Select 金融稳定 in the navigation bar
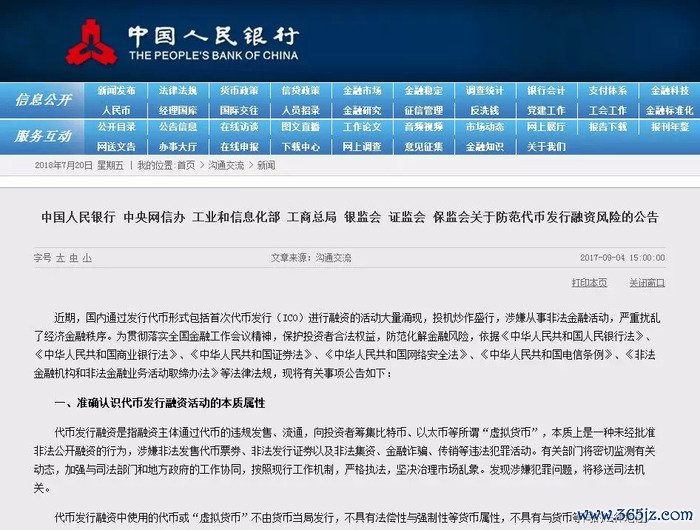This screenshot has height=530, width=700. 424,91
